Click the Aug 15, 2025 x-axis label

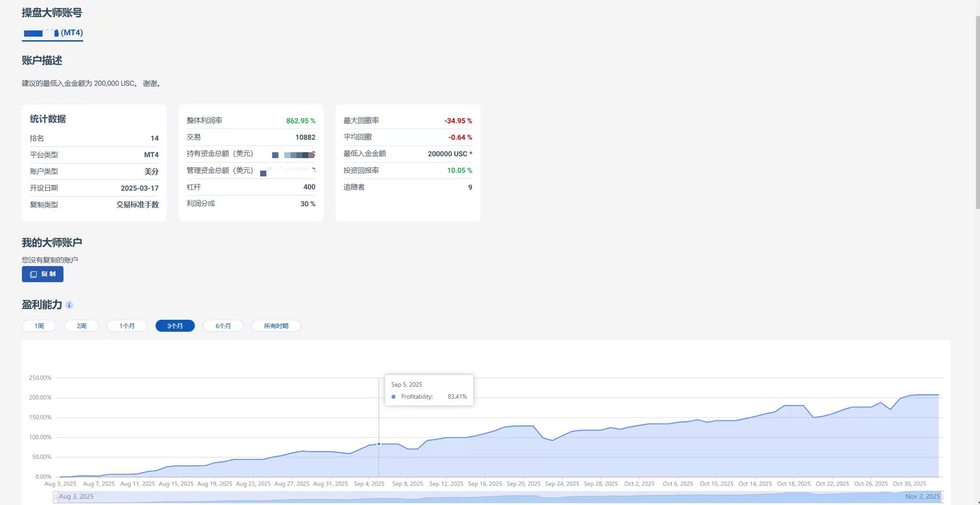pyautogui.click(x=176, y=484)
